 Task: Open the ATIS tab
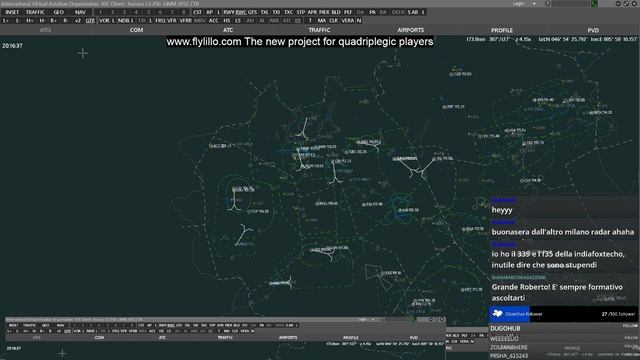click(x=45, y=30)
